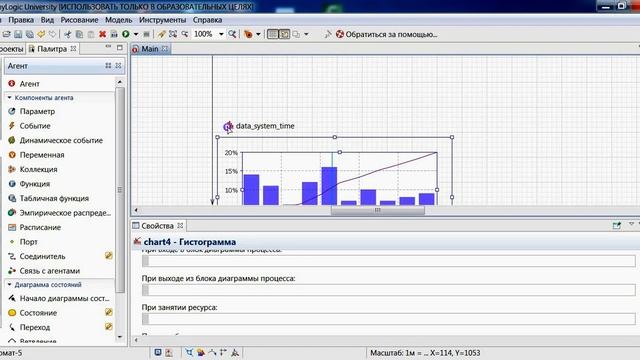The width and height of the screenshot is (640, 360).
Task: Switch to the Проекты tab
Action: (11, 49)
